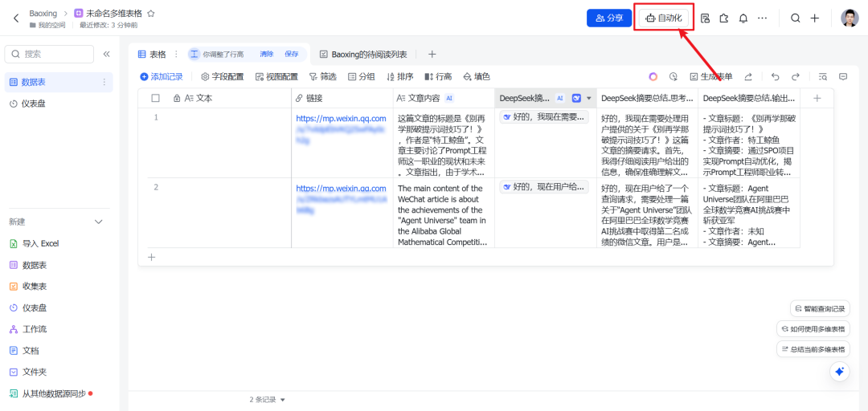
Task: Click the blue AI icon in DeepSeek摘 header
Action: pos(576,98)
